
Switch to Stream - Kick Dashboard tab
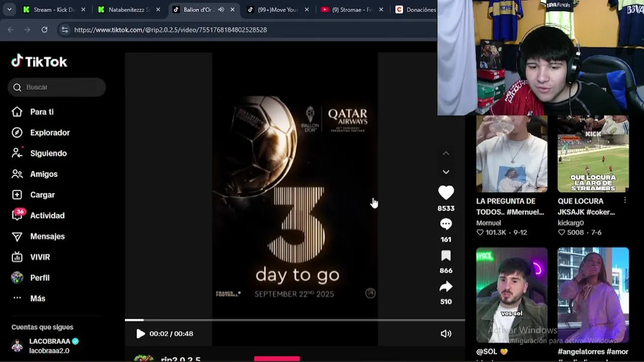[54, 10]
